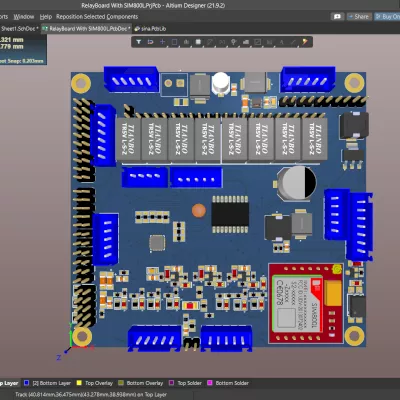Select the black SOIC chip at board center
Image resolution: width=400 pixels, height=400 pixels.
(x=230, y=214)
